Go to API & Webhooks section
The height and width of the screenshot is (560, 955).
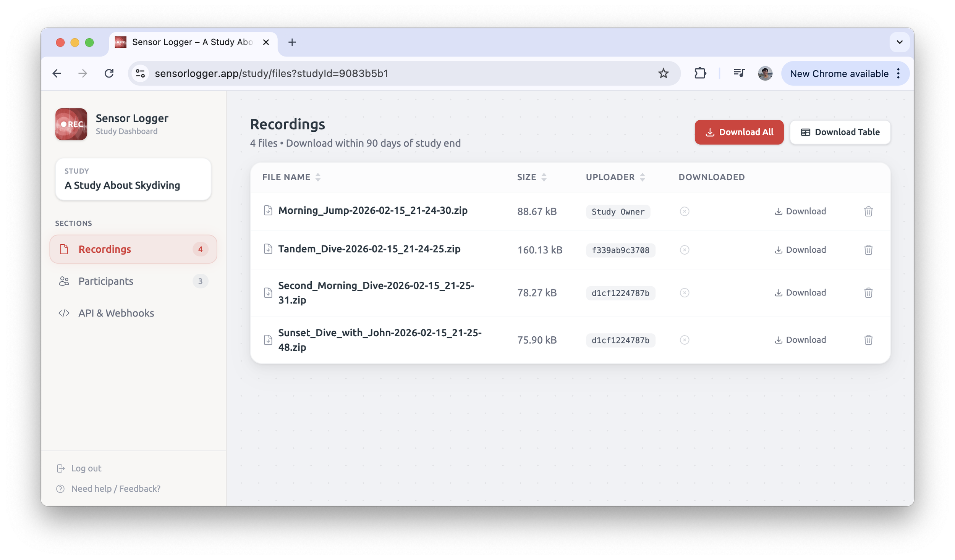tap(116, 313)
